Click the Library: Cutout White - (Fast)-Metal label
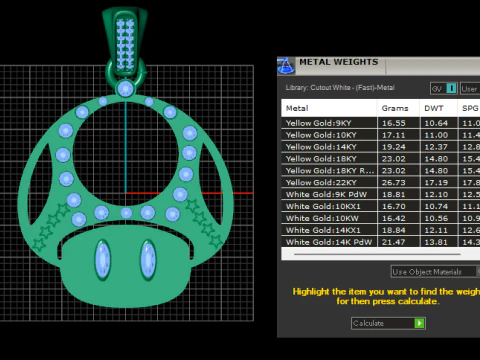This screenshot has height=360, width=480. 340,88
